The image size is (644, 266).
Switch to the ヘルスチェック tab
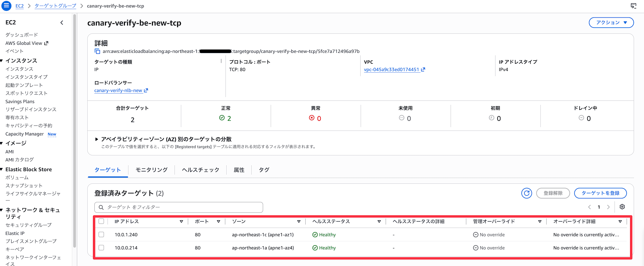pos(201,170)
